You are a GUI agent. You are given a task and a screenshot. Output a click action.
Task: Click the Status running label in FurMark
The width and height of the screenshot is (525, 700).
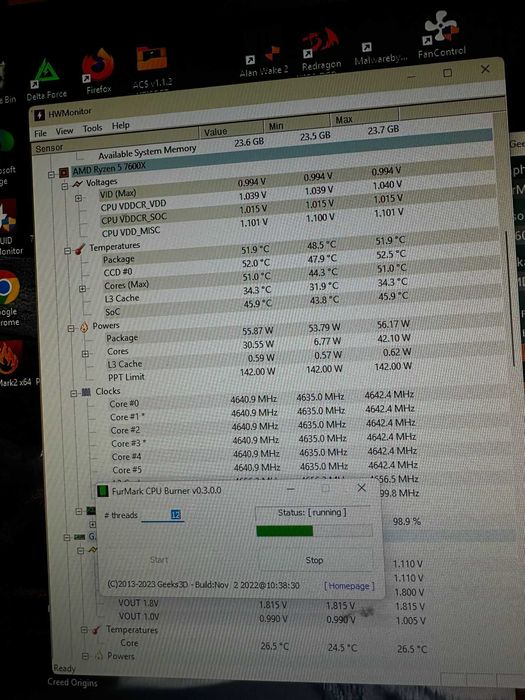pos(312,512)
